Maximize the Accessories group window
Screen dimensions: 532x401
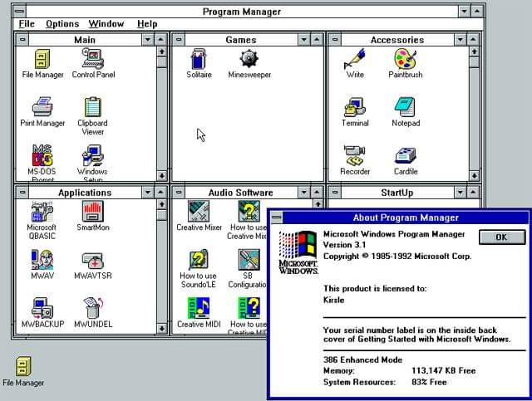pos(473,40)
